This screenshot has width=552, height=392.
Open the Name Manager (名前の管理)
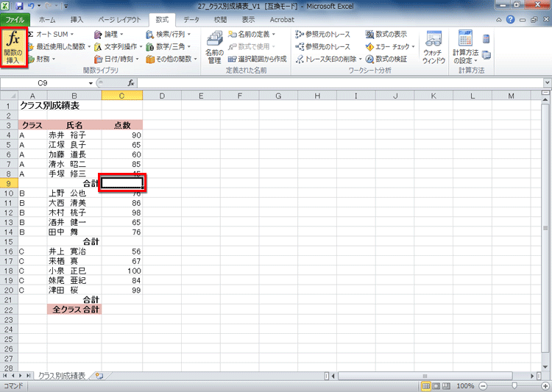pos(214,47)
